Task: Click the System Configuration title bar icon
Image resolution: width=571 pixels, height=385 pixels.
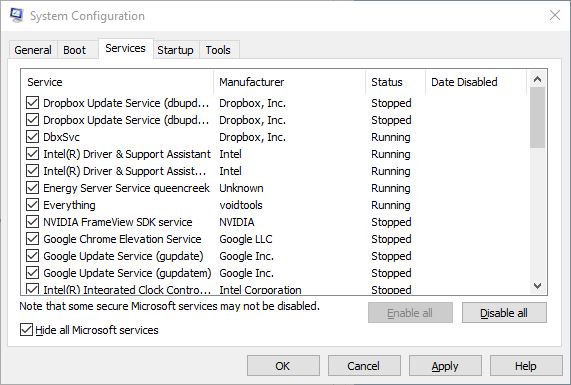Action: click(17, 15)
